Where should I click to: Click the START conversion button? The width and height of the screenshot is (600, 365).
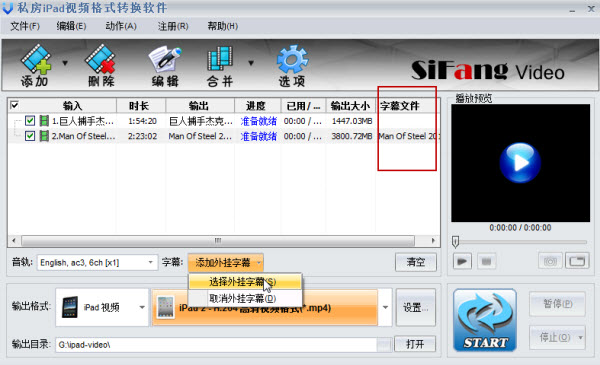(485, 320)
